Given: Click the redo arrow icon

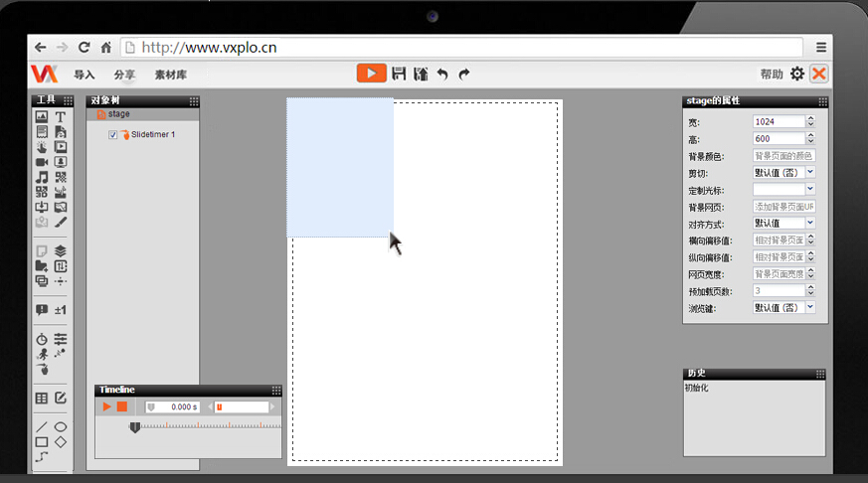Looking at the screenshot, I should click(x=464, y=74).
